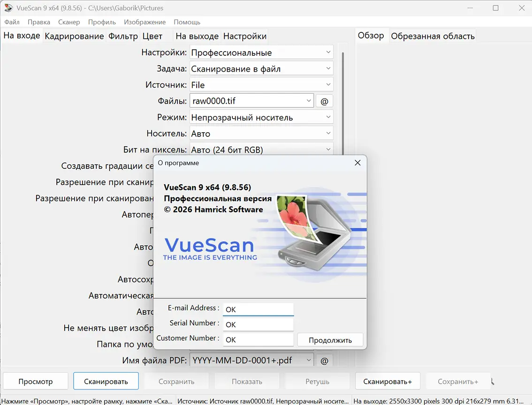Expand the Режим dropdown
The image size is (532, 405).
coord(261,117)
